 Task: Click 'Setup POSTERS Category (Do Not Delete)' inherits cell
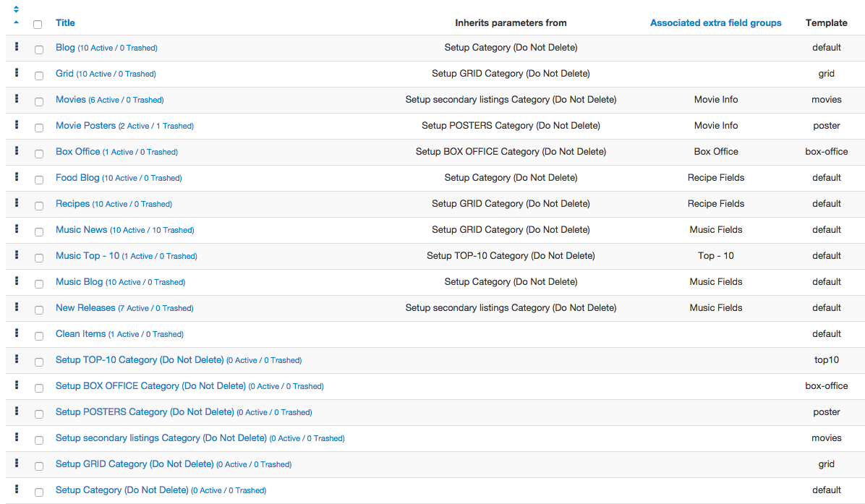[x=511, y=125]
